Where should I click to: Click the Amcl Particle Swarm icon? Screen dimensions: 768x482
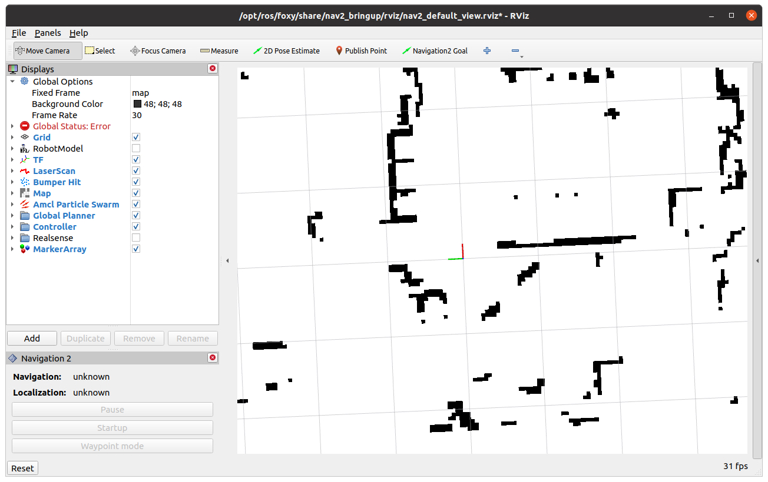click(x=24, y=204)
